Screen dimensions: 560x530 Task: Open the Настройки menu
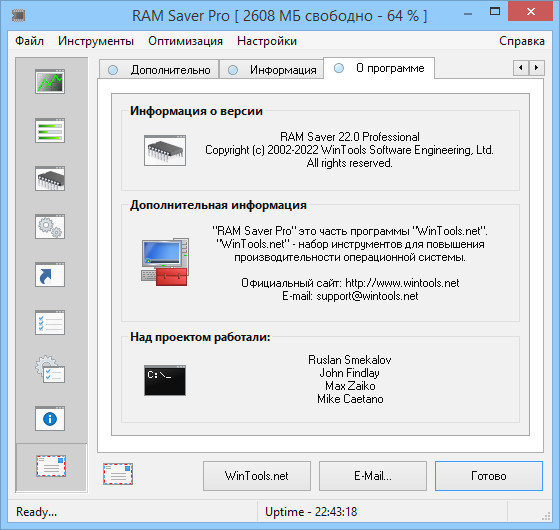[267, 41]
